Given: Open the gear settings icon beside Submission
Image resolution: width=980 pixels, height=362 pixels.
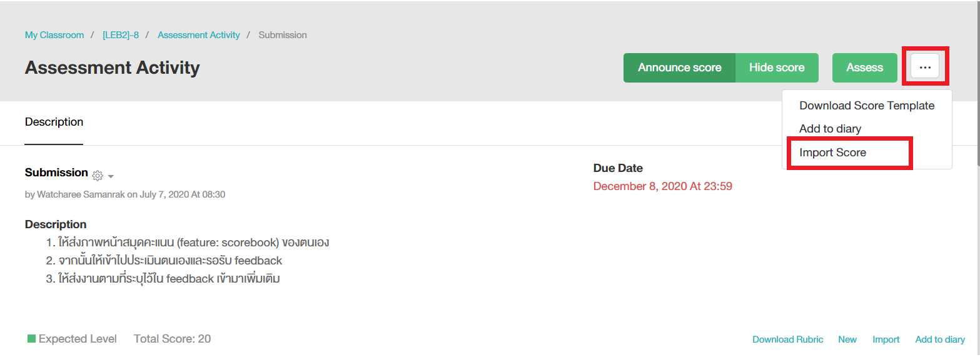Looking at the screenshot, I should point(97,176).
